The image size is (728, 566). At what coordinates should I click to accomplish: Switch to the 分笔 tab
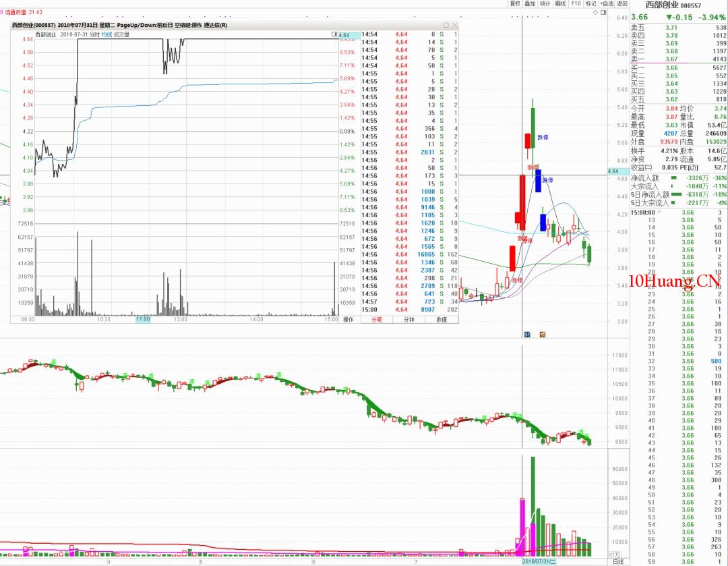tap(377, 320)
